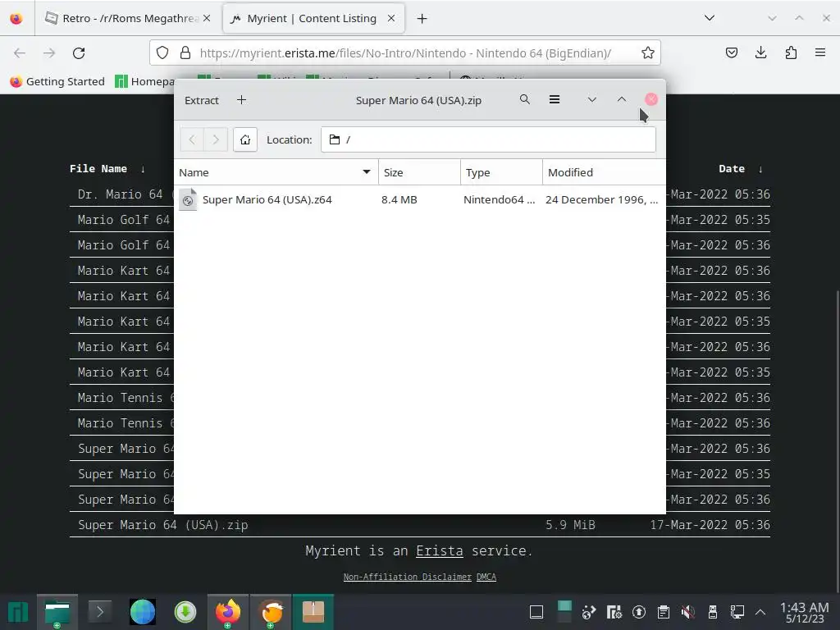840x630 pixels.
Task: Click the Firefox URL address bar
Action: tap(405, 53)
